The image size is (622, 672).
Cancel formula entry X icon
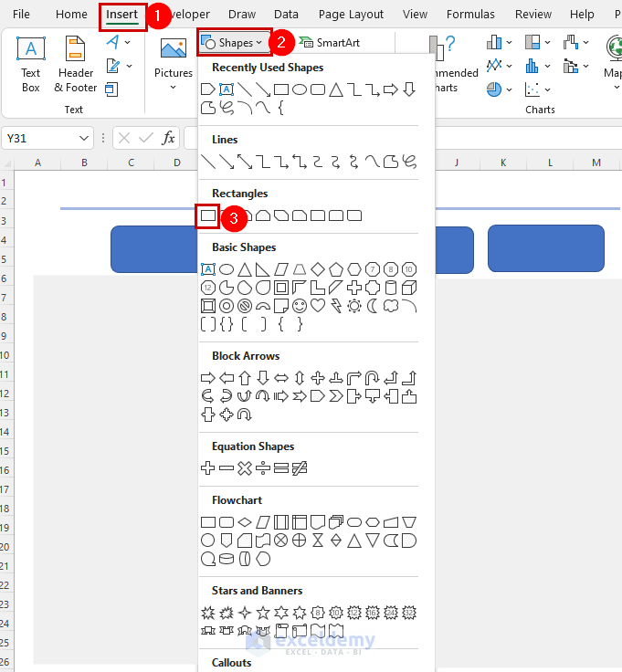coord(124,138)
